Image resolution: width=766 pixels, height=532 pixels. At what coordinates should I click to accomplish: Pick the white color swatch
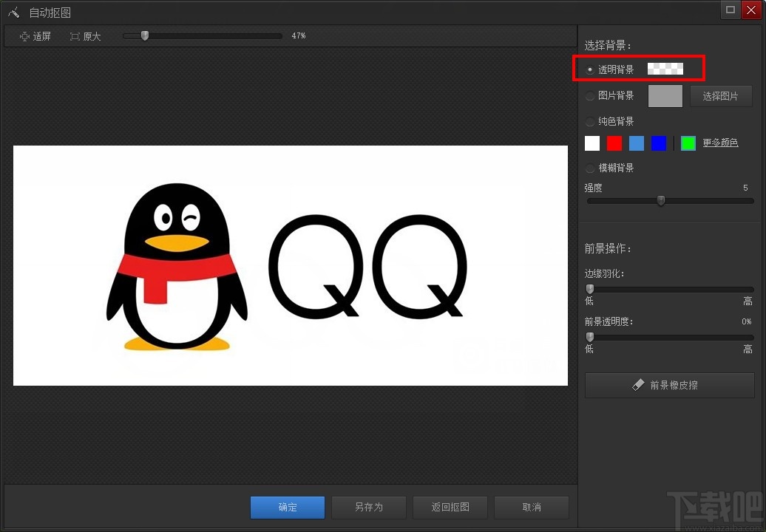[x=592, y=143]
